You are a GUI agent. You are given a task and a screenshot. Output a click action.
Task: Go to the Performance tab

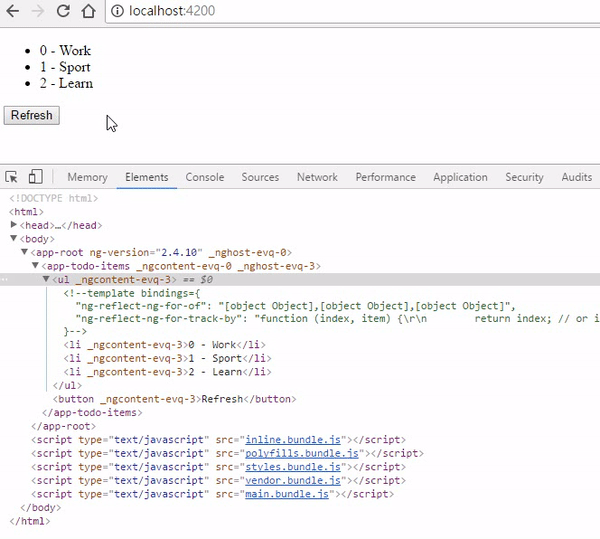coord(385,177)
